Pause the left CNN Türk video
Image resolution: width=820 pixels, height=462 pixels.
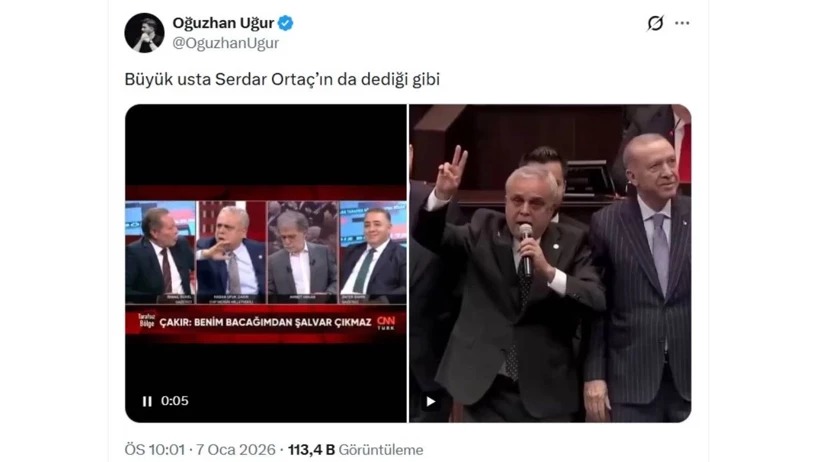(x=147, y=401)
